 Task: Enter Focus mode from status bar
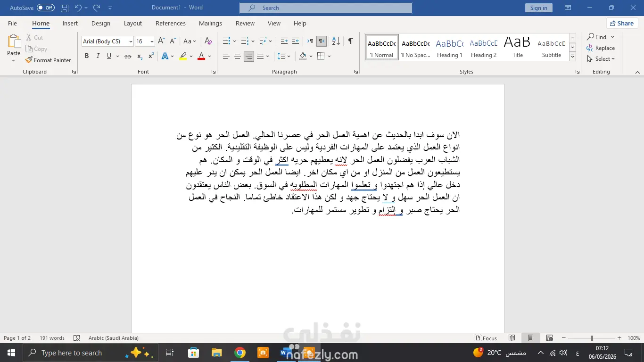pyautogui.click(x=486, y=338)
